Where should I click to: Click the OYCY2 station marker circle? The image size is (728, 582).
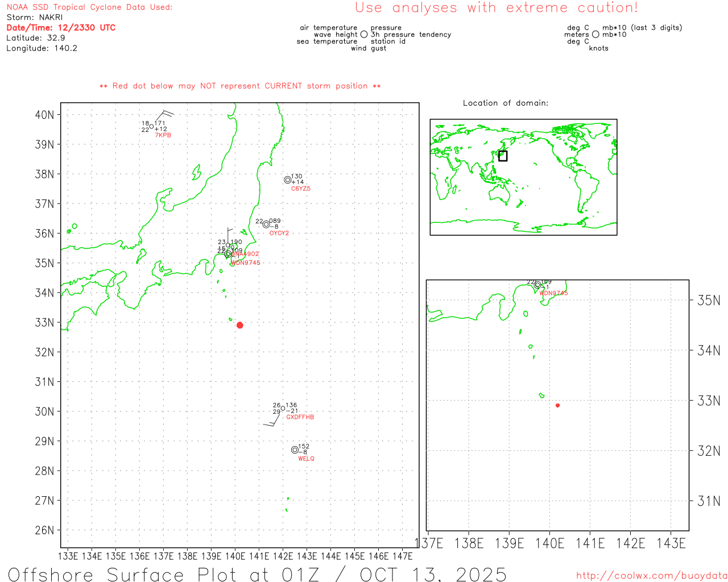266,225
